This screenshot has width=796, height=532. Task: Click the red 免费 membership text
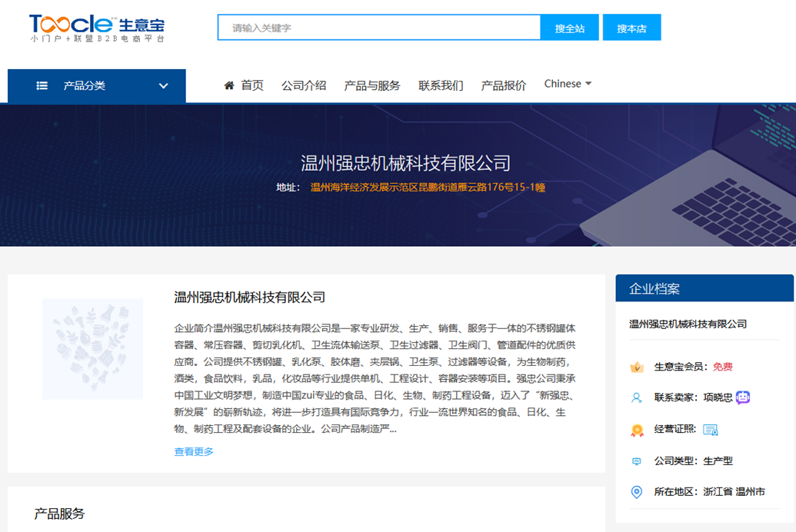click(x=722, y=367)
